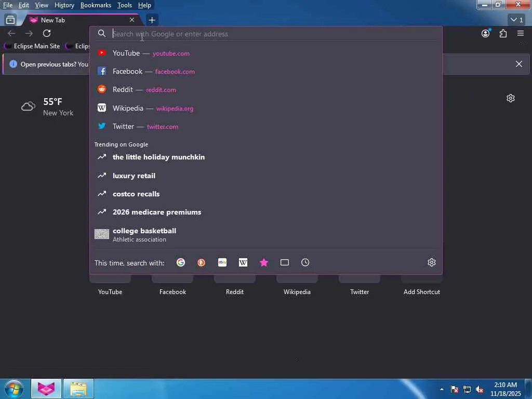Open the Help menu
The height and width of the screenshot is (399, 532).
[144, 5]
